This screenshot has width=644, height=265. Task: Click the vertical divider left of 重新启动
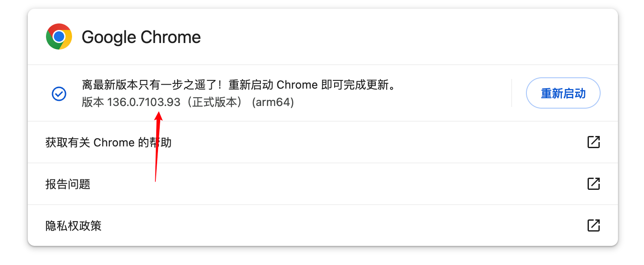(512, 93)
